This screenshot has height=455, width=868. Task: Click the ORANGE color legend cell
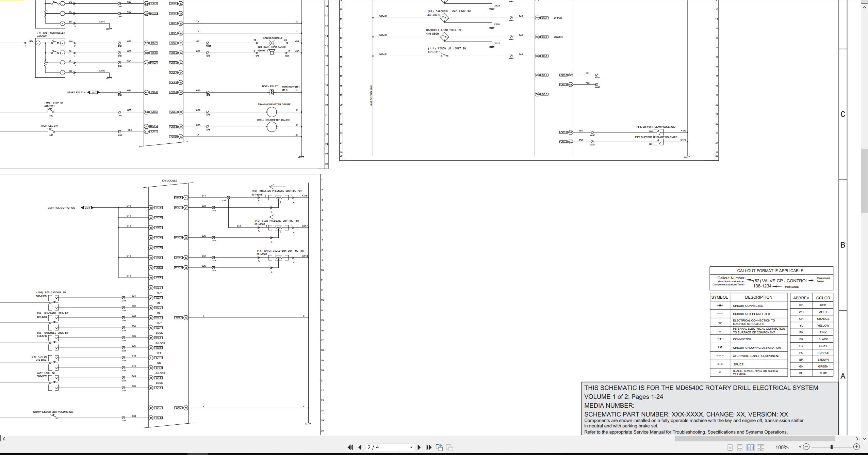pyautogui.click(x=823, y=319)
